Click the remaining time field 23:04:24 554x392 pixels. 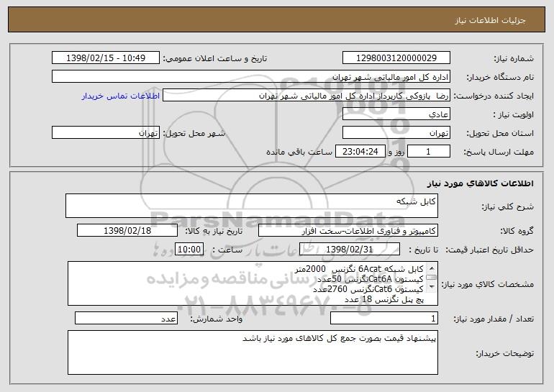pyautogui.click(x=360, y=152)
